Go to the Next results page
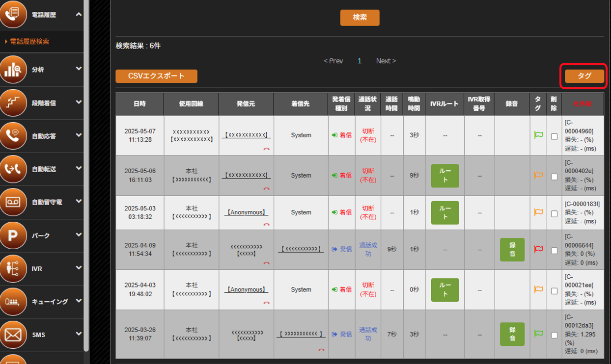Viewport: 611px width, 364px height. 386,61
